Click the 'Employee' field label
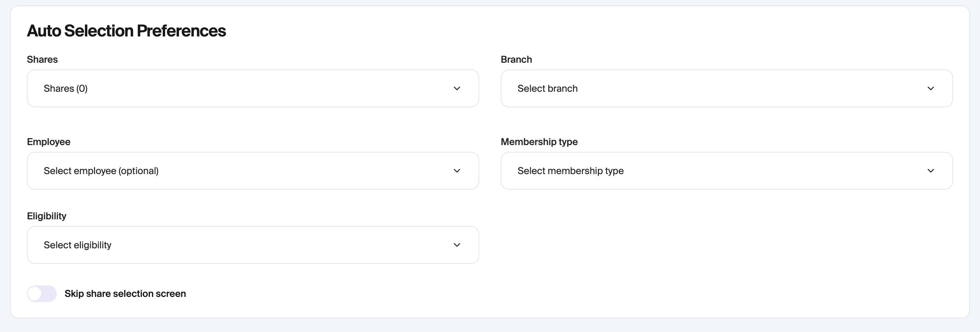 [x=49, y=142]
